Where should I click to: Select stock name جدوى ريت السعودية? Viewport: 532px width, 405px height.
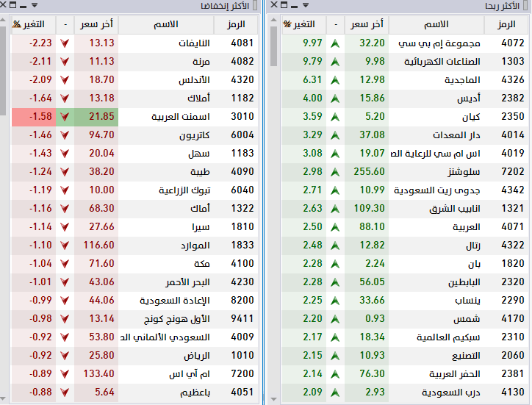(x=437, y=190)
